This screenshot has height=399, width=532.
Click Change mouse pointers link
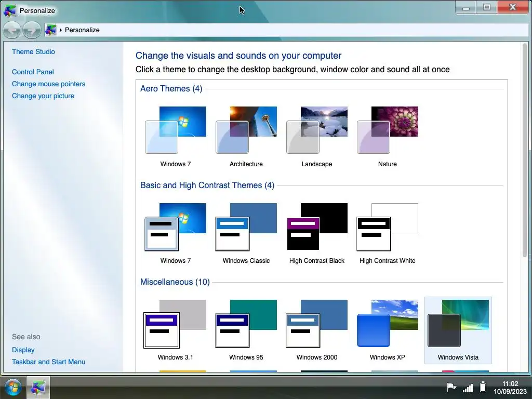click(x=48, y=84)
